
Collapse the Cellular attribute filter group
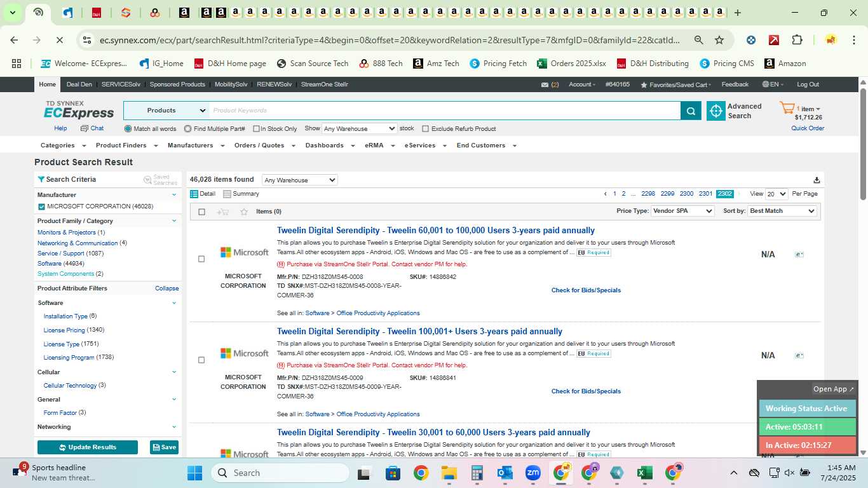174,372
